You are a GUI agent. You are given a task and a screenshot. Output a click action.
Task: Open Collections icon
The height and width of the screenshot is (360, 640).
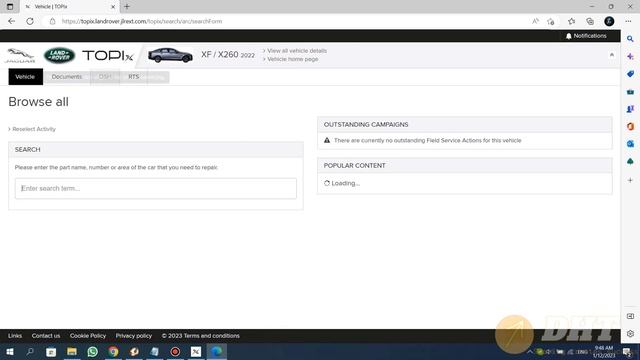click(x=590, y=21)
